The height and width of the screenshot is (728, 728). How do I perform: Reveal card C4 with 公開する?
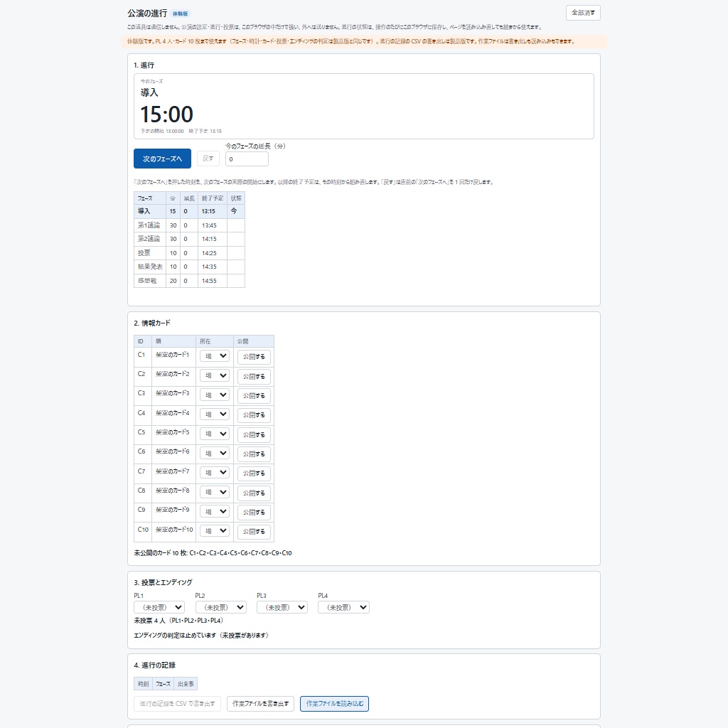point(254,415)
